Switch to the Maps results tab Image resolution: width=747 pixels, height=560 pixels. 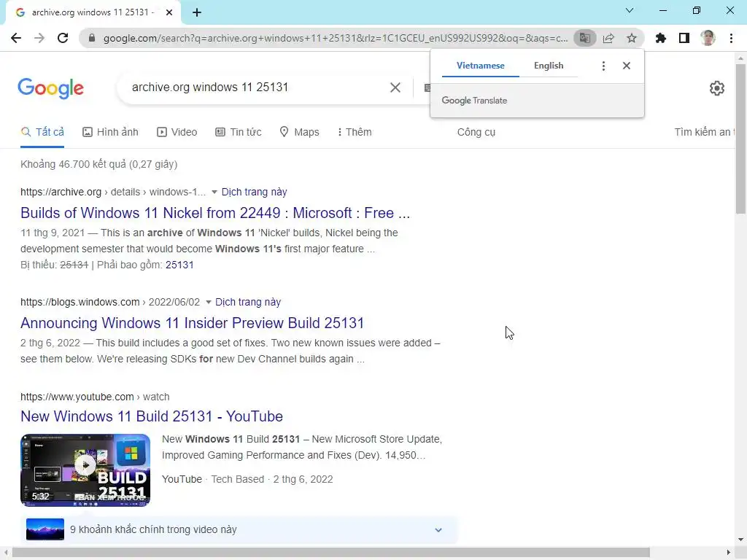(x=299, y=132)
